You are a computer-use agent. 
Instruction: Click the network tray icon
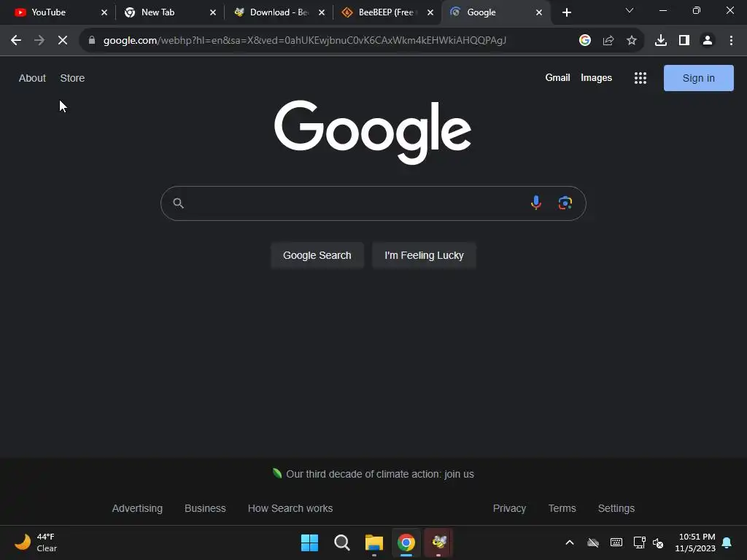[x=639, y=542]
